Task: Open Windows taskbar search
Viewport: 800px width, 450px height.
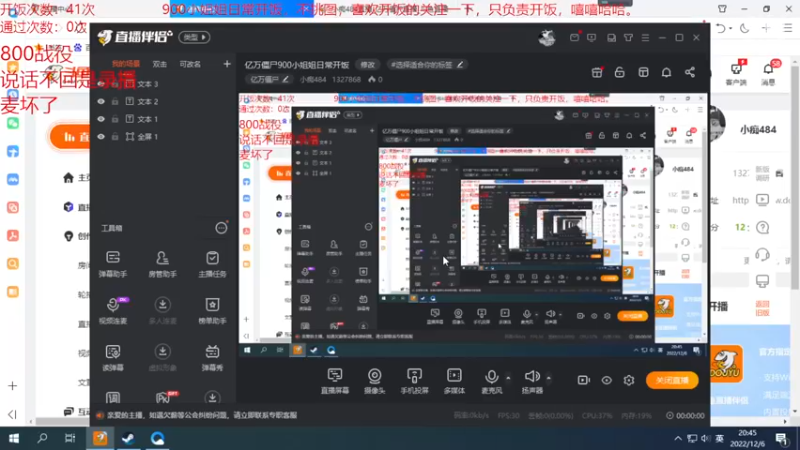Action: point(42,438)
